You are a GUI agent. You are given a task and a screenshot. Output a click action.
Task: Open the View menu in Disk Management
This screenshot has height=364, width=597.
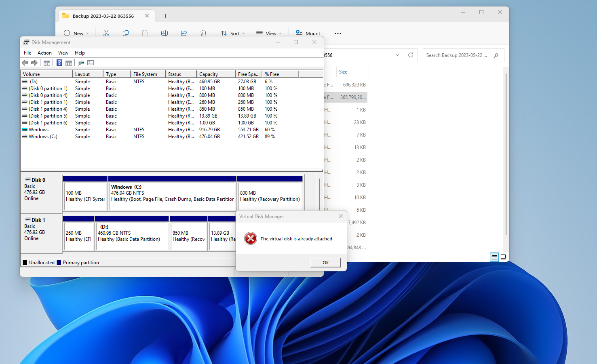pyautogui.click(x=63, y=53)
